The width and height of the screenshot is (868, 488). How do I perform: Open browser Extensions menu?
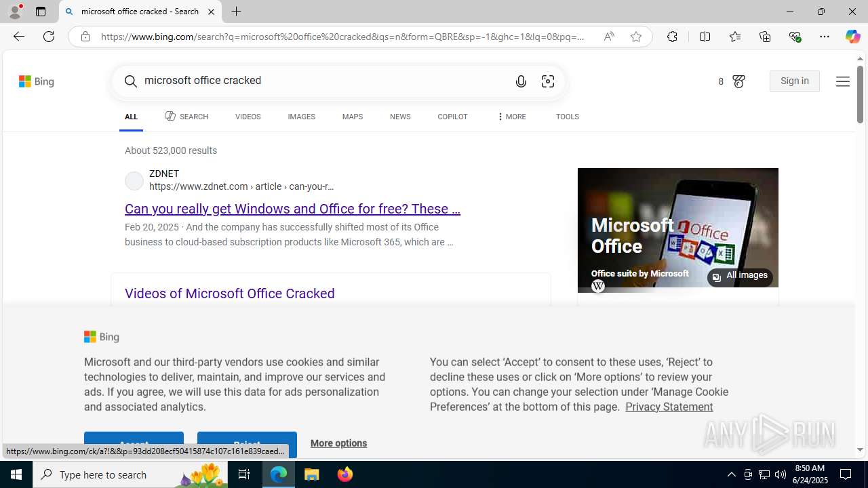[672, 37]
